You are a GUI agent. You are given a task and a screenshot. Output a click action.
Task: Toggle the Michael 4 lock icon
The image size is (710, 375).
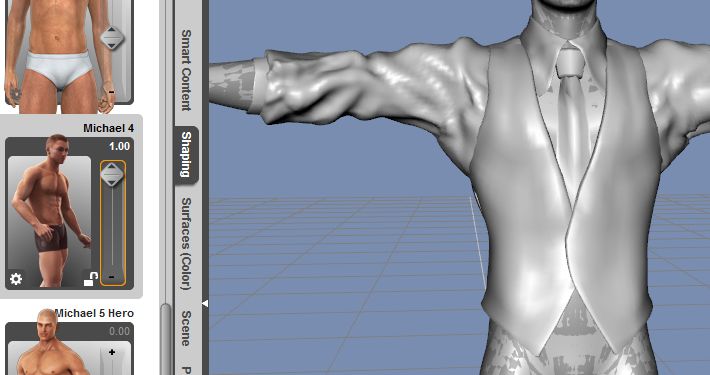coord(91,279)
